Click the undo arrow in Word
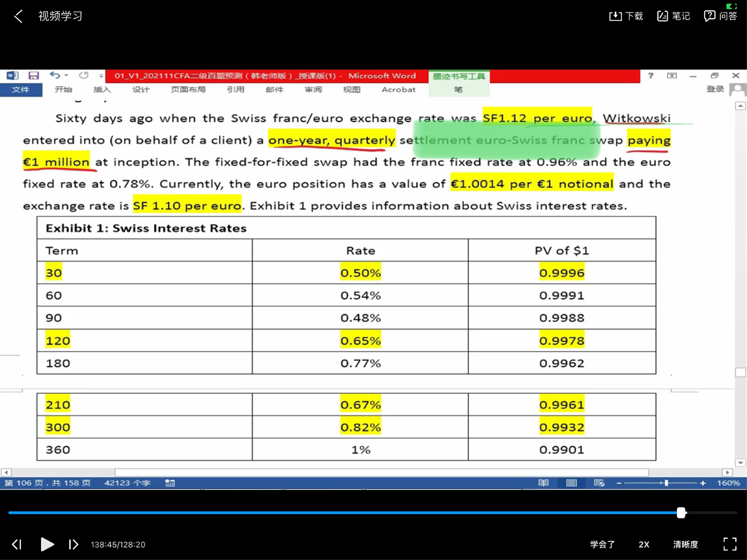Viewport: 747px width, 560px height. (55, 76)
